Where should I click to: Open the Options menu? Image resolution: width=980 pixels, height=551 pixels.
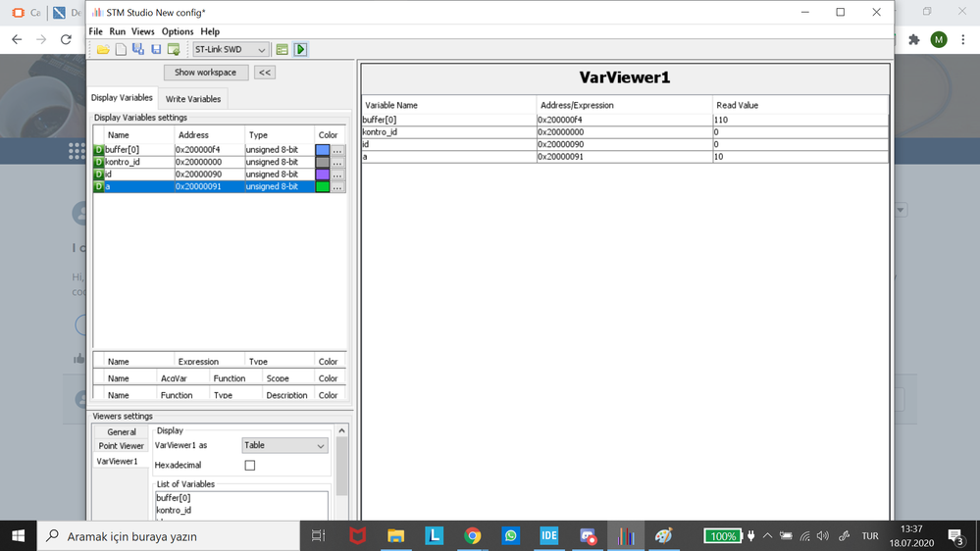(x=178, y=31)
